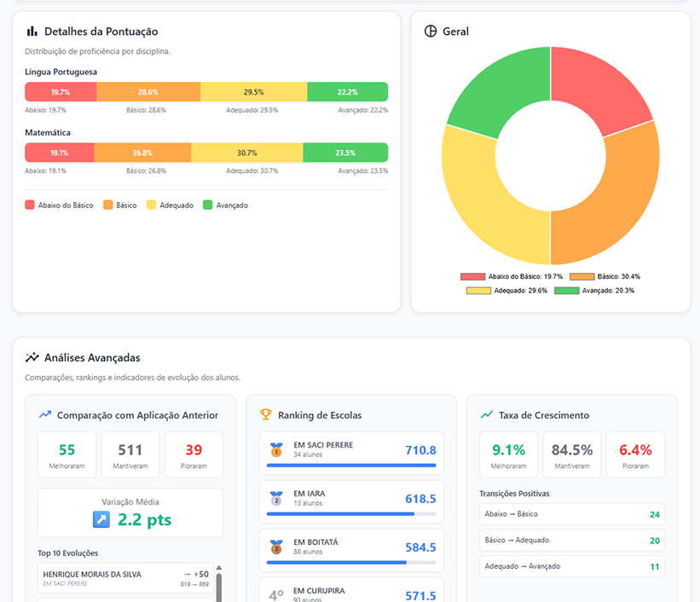Click the Avançado green legend swatch under bars
Viewport: 700px width, 602px height.
[207, 205]
